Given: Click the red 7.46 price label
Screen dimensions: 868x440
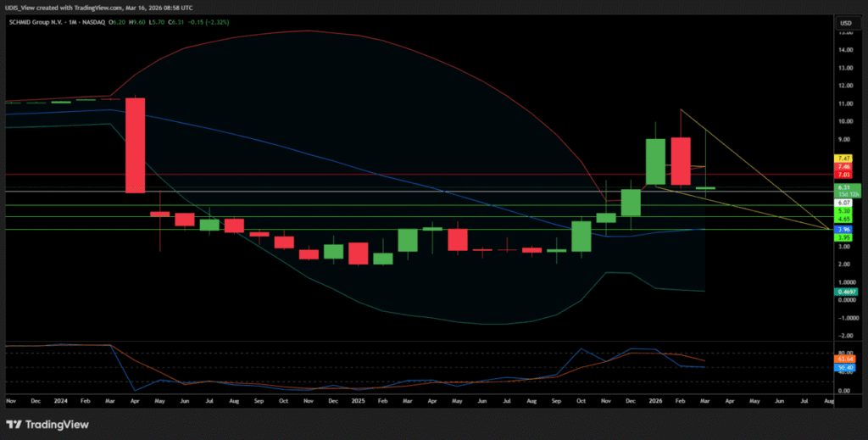Looking at the screenshot, I should tap(844, 167).
